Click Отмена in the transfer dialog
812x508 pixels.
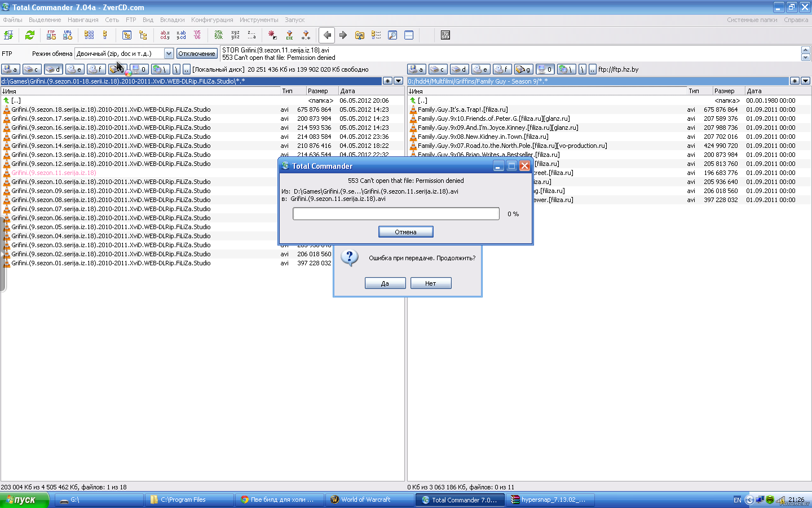tap(406, 232)
